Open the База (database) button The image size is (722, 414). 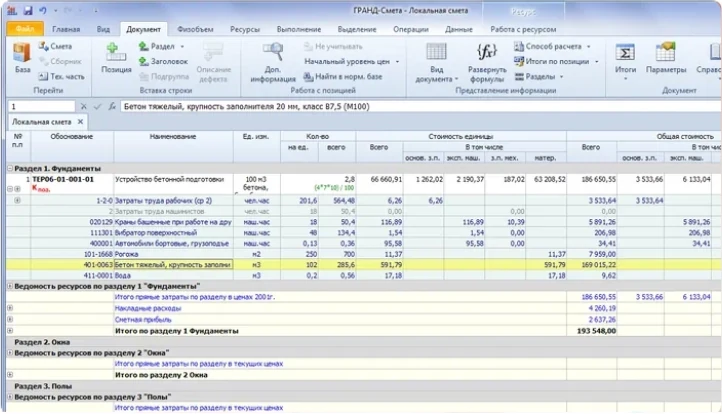(22, 58)
